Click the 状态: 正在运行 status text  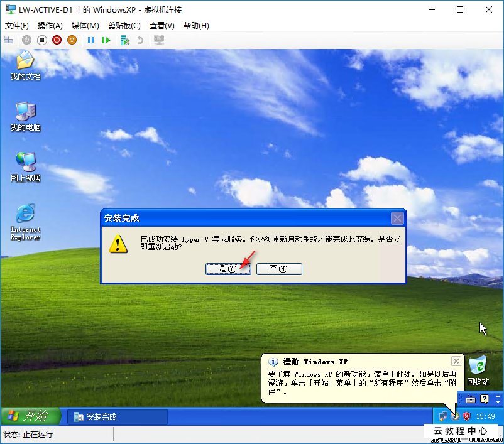point(28,435)
